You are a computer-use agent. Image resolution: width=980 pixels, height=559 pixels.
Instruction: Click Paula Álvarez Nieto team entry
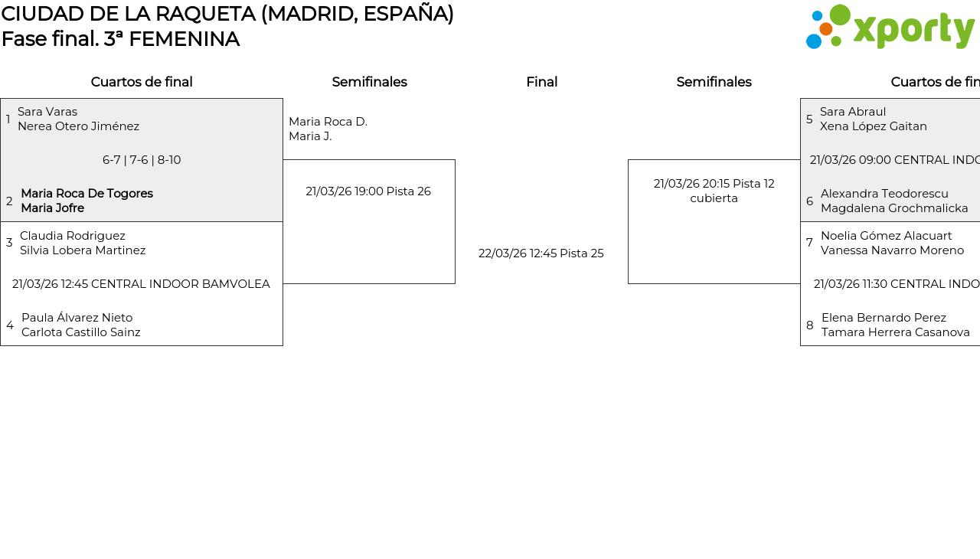click(x=80, y=325)
